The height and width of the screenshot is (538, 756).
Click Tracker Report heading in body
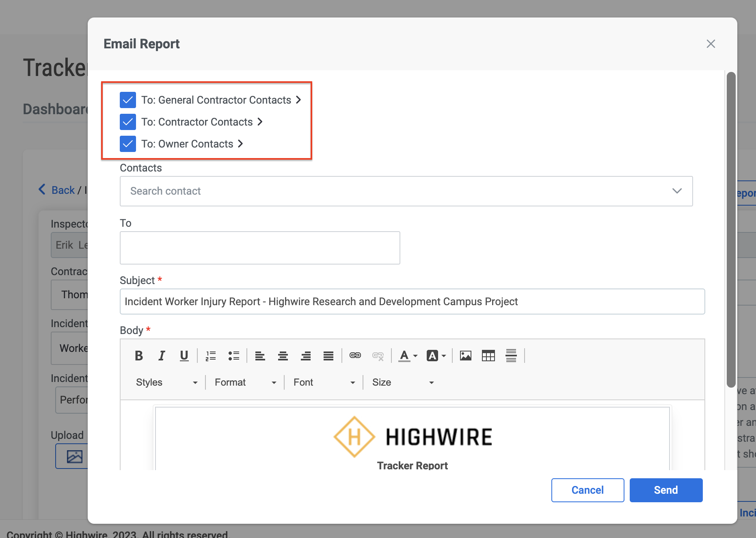[413, 465]
